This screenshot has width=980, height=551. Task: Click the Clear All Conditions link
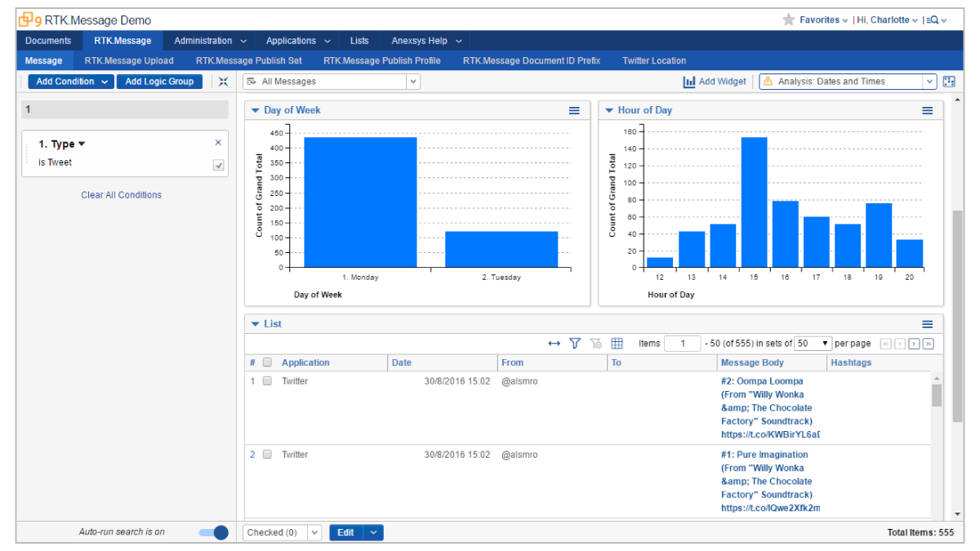121,195
